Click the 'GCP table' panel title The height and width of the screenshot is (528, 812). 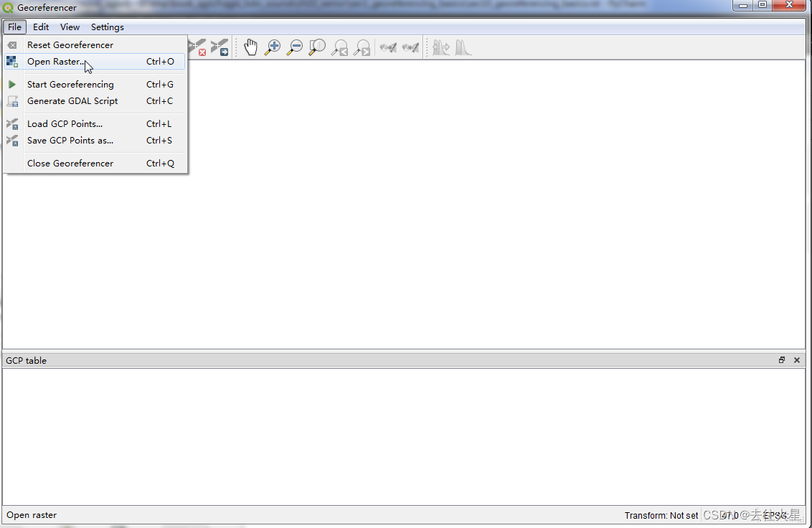(27, 361)
